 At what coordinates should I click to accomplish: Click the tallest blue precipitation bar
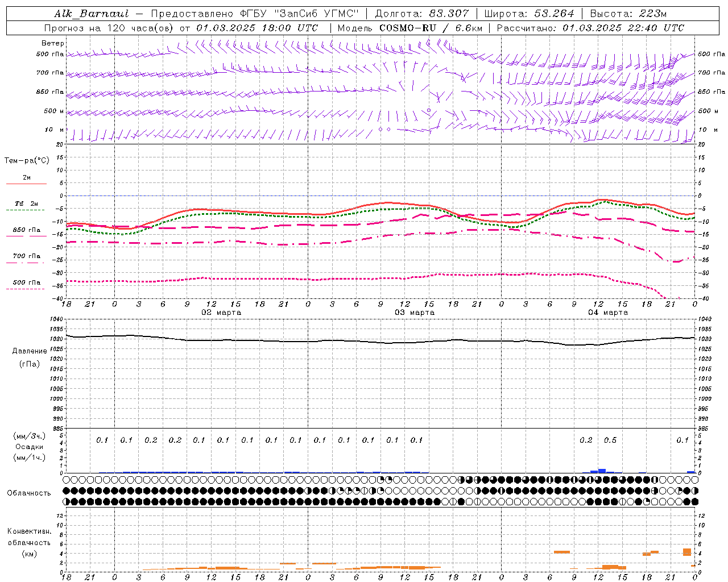coord(602,471)
